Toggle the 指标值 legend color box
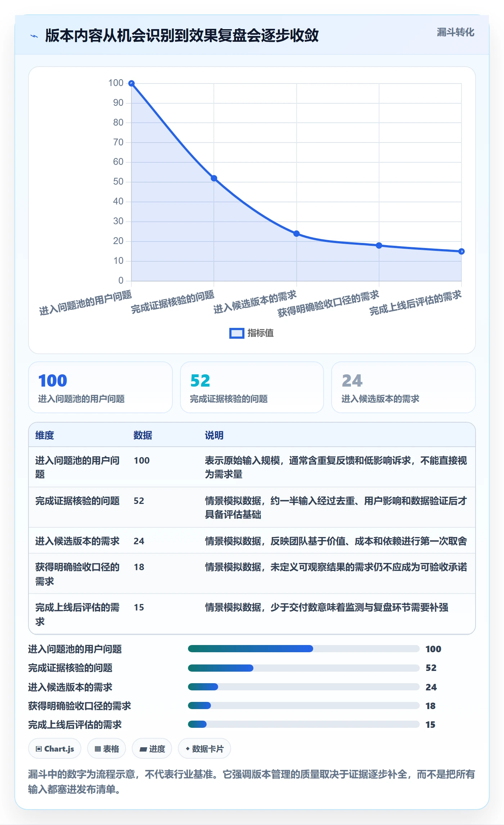Image resolution: width=504 pixels, height=825 pixels. (237, 333)
